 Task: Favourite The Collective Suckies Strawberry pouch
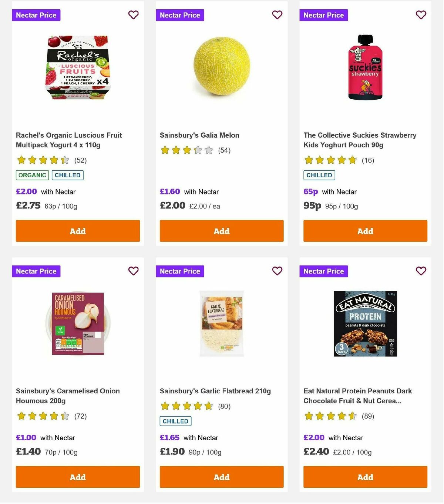click(x=421, y=15)
